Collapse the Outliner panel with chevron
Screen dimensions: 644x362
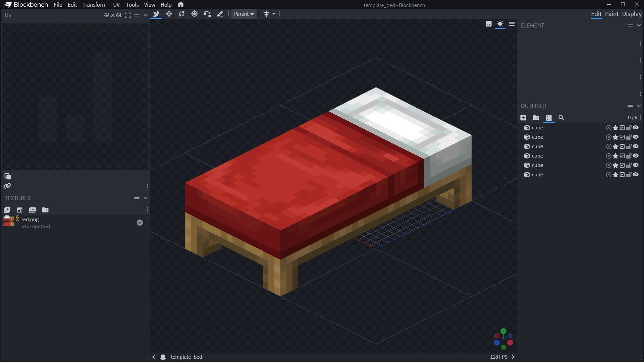pos(639,106)
